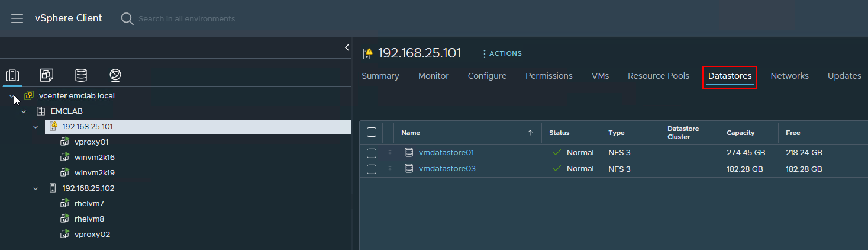The image size is (868, 250).
Task: Switch to VMs and Templates inventory view
Action: [47, 75]
